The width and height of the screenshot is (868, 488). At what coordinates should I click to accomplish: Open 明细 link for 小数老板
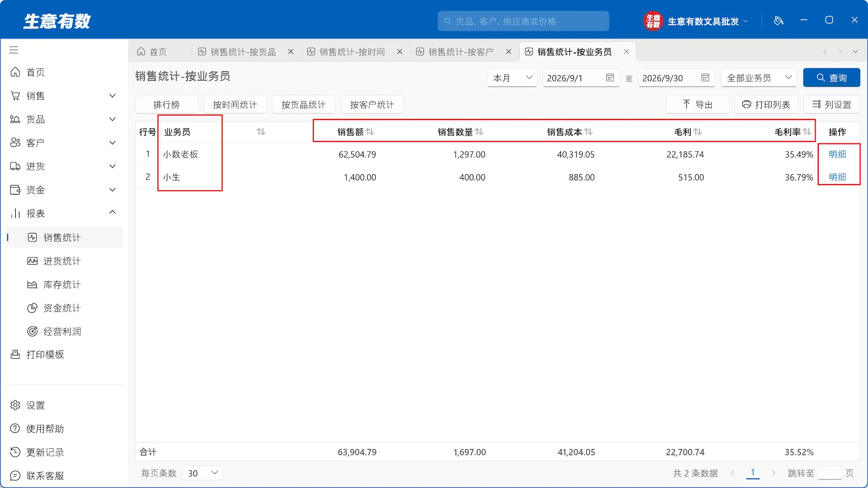pyautogui.click(x=837, y=154)
